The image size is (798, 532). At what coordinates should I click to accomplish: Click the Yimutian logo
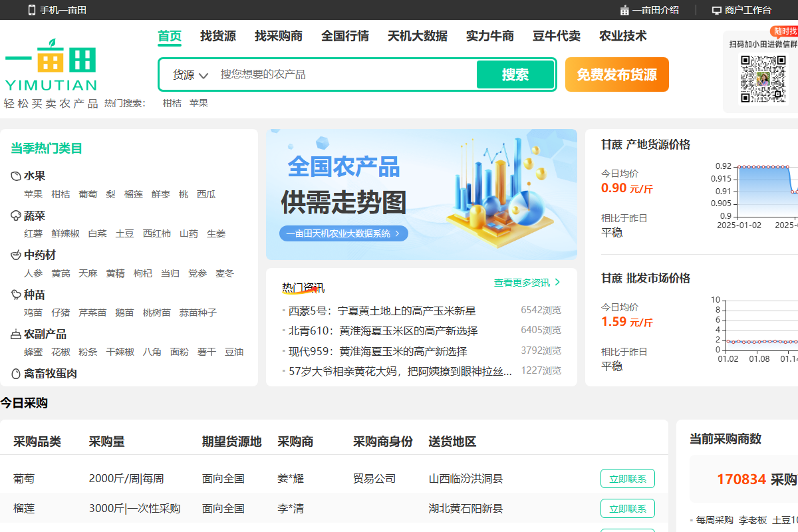coord(51,65)
